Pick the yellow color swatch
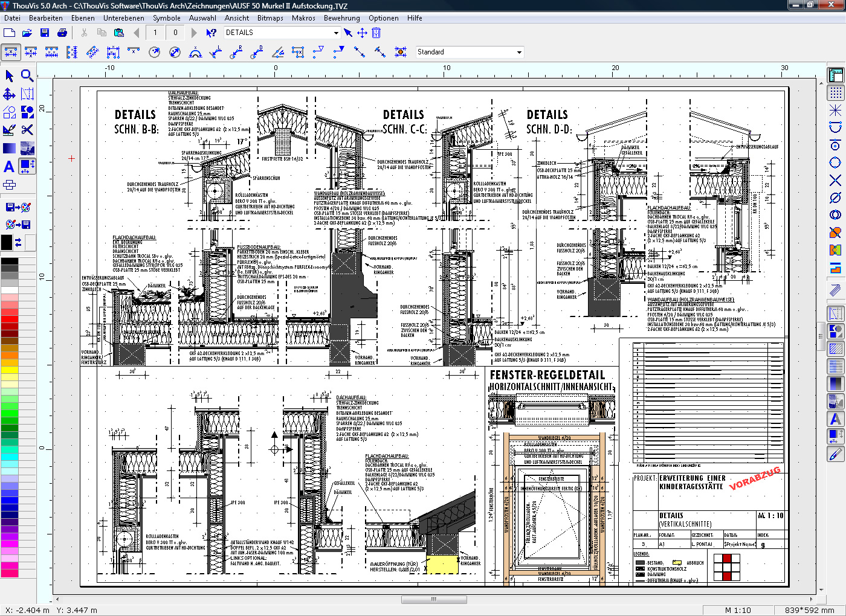 click(9, 370)
